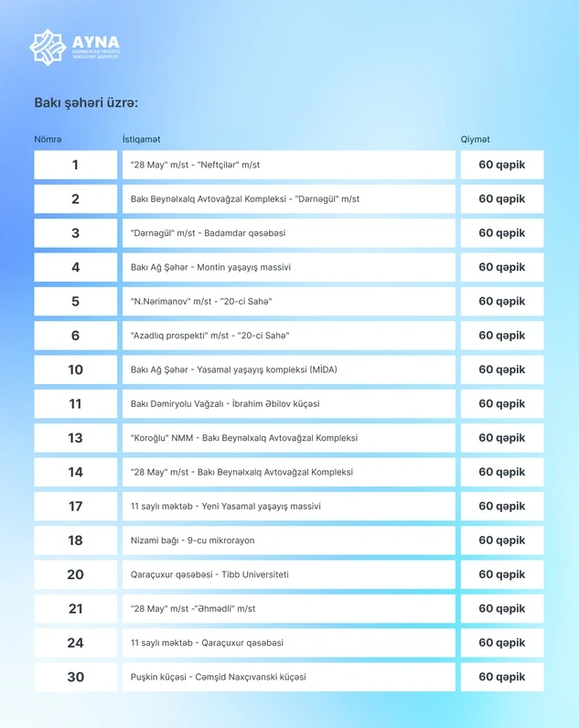Select the "İstiqamət" column header

(141, 139)
